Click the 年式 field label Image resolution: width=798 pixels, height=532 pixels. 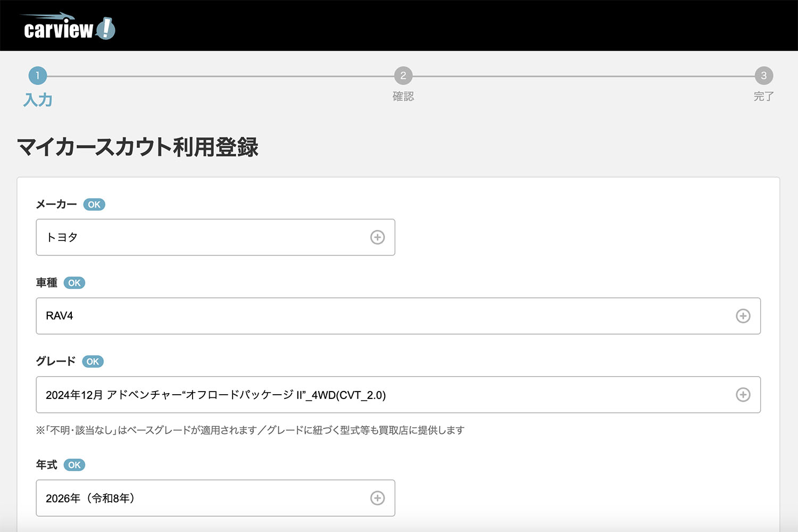coord(47,465)
